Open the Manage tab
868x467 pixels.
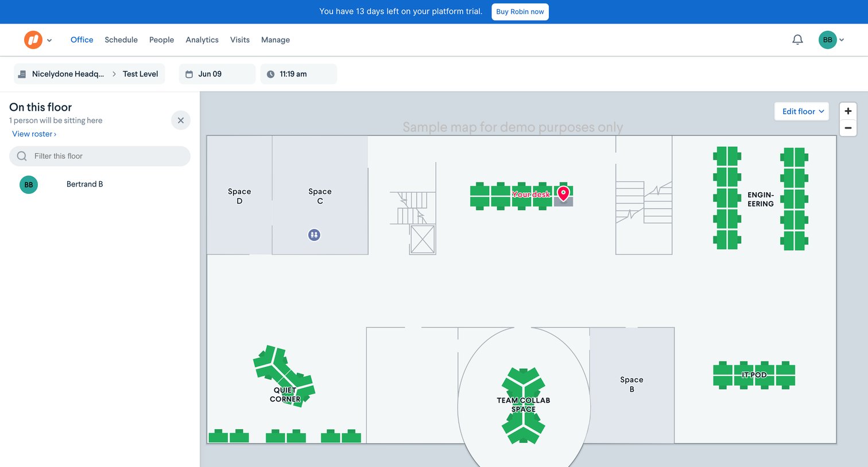276,40
